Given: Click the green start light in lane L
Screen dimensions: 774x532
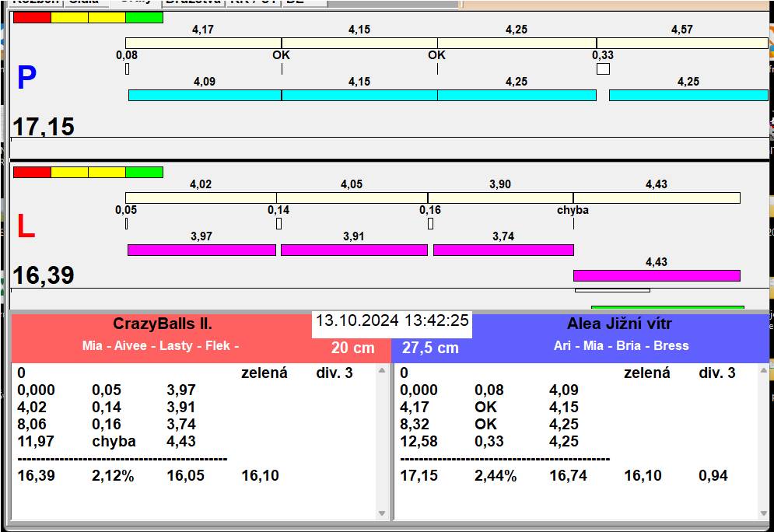Looking at the screenshot, I should pos(144,172).
